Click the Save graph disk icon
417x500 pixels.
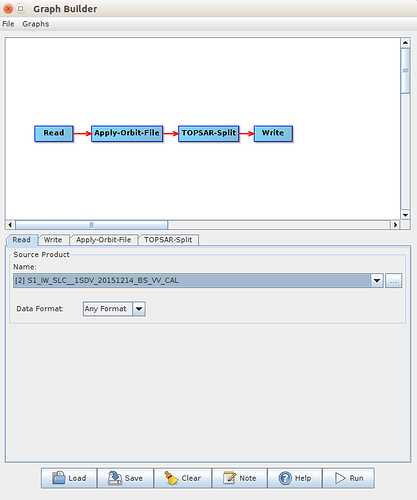coord(115,478)
